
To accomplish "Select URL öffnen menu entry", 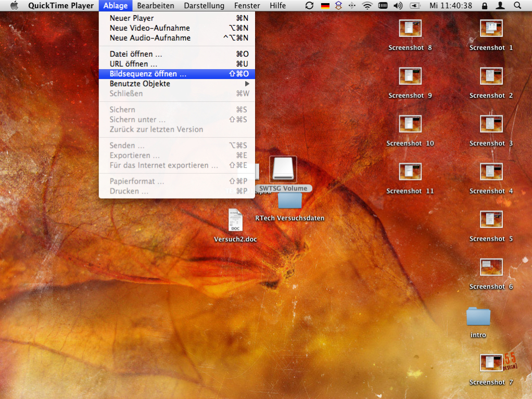I will click(177, 64).
